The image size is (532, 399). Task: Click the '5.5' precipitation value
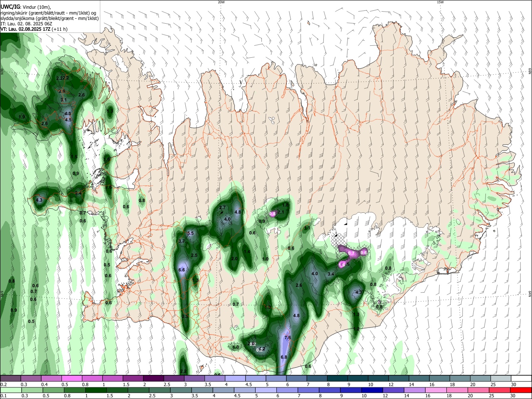(x=190, y=233)
